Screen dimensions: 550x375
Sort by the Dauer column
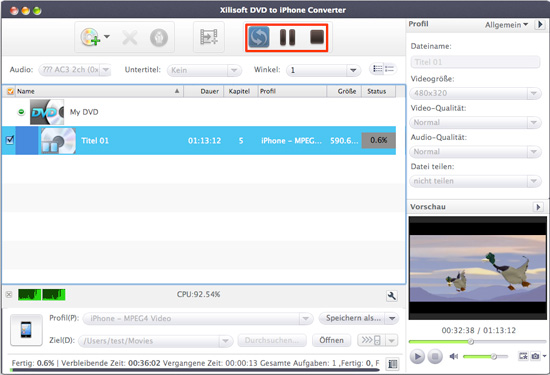(x=204, y=91)
